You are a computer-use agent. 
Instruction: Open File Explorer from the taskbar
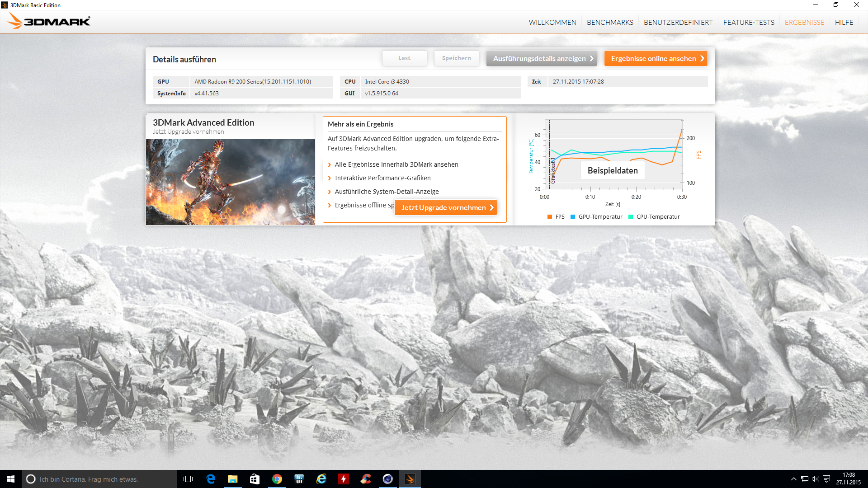pyautogui.click(x=233, y=479)
